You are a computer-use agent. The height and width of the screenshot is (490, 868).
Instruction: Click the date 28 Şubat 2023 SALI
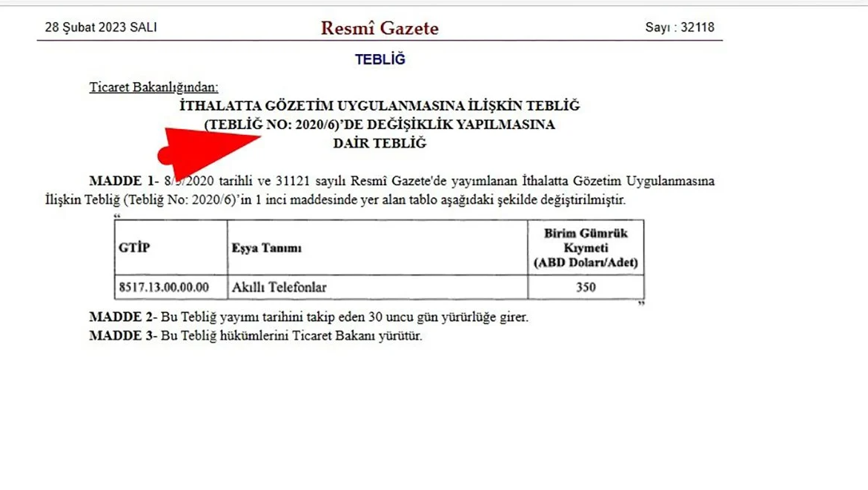101,27
